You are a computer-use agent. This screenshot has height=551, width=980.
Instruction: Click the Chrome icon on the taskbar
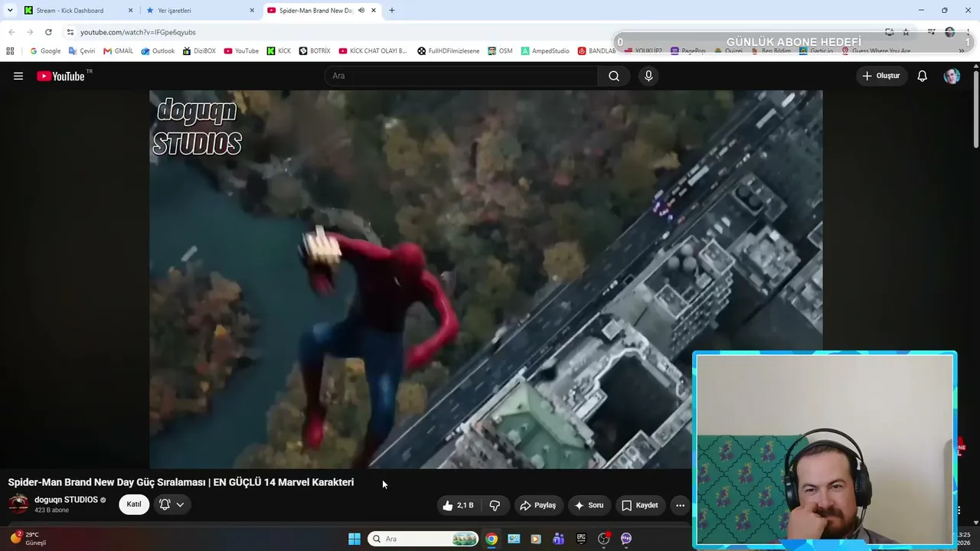coord(492,539)
